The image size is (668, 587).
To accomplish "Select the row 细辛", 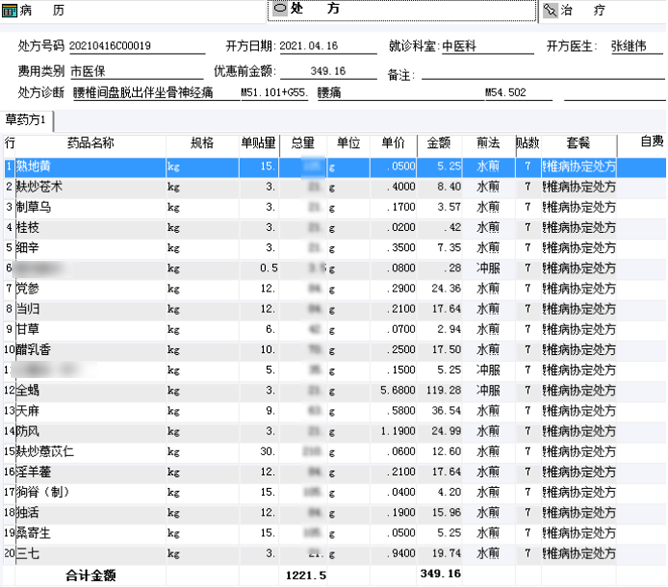I will [335, 248].
